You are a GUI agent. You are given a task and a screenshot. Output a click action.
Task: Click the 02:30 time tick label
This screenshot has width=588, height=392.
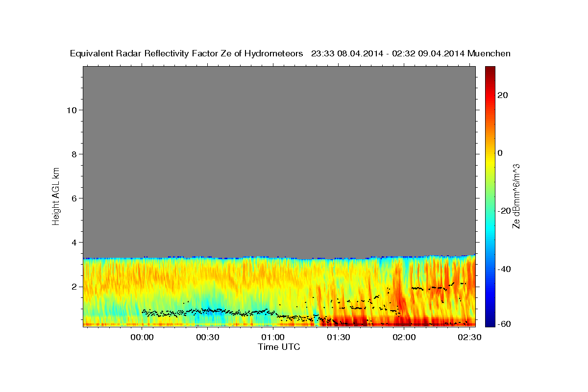(469, 338)
